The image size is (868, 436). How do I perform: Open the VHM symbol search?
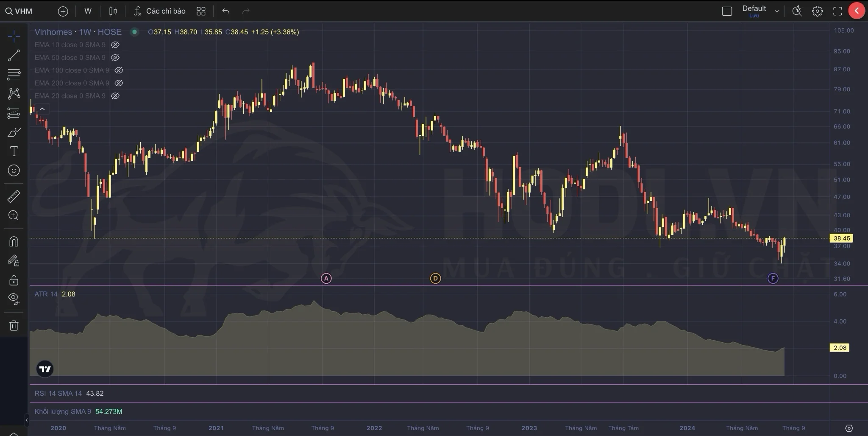point(19,11)
